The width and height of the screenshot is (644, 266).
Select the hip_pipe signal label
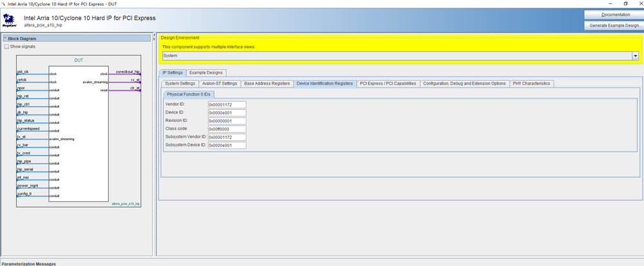click(24, 161)
